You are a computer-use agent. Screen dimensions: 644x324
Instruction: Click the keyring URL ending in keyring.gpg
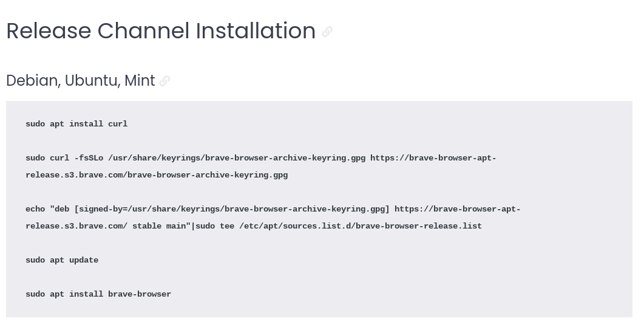coord(157,175)
